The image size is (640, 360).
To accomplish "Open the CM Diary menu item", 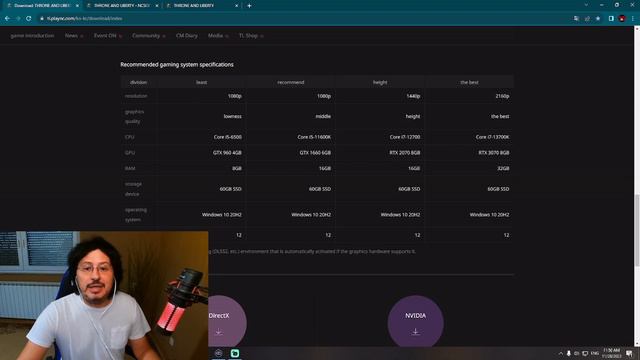I will [x=187, y=36].
